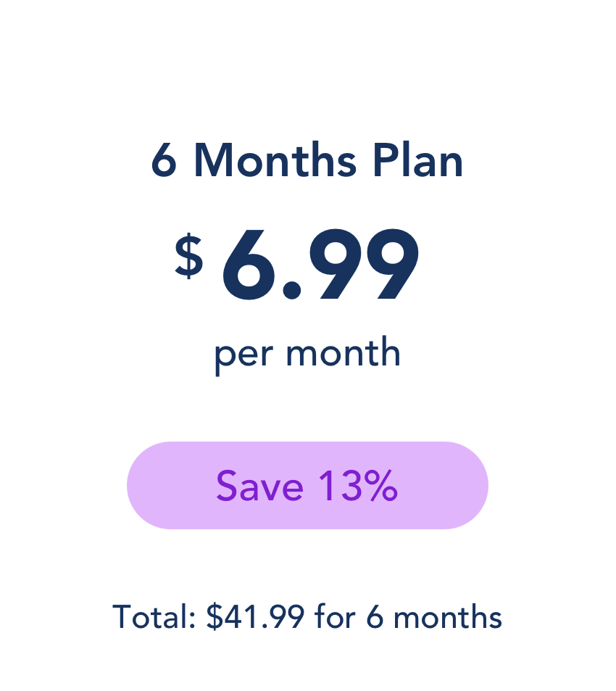
Task: Click 'for 6 months' in the total line
Action: 408,616
